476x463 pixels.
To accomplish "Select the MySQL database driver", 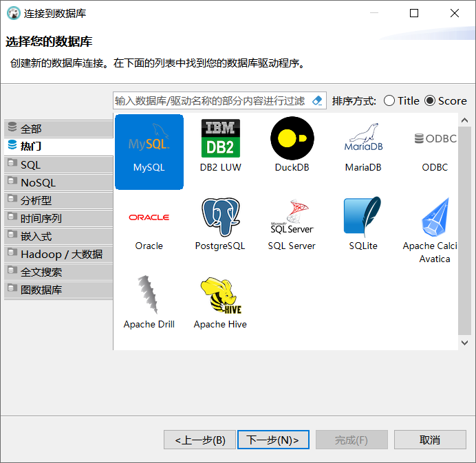I will click(x=149, y=152).
